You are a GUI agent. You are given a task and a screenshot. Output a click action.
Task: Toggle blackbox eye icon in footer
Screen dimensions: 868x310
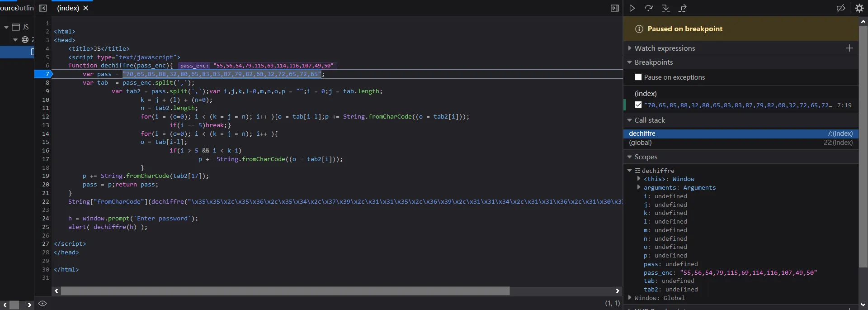42,304
